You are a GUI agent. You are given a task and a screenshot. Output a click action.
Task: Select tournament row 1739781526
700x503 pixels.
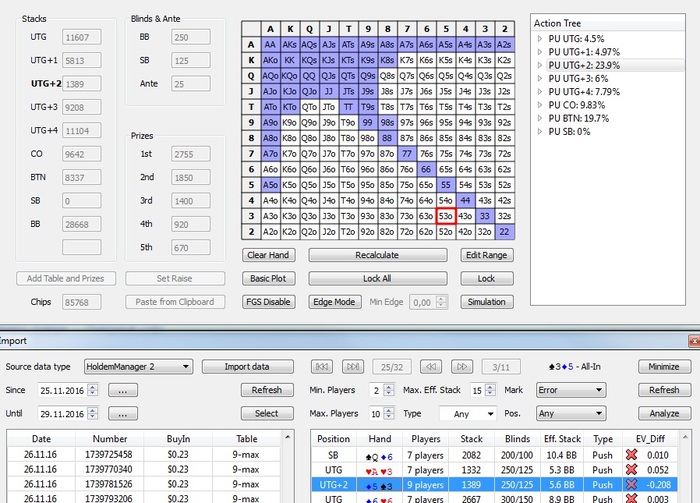[x=144, y=484]
